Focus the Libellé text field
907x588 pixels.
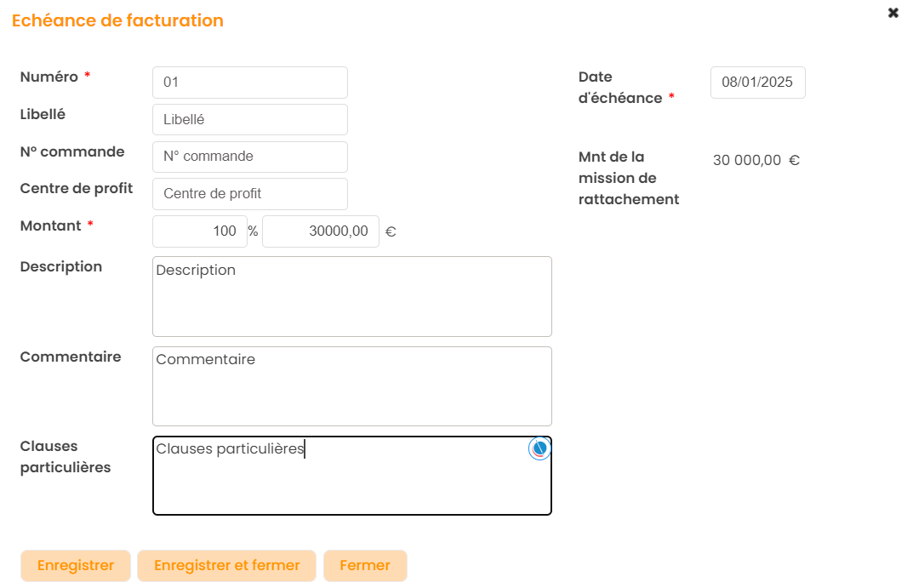[249, 120]
